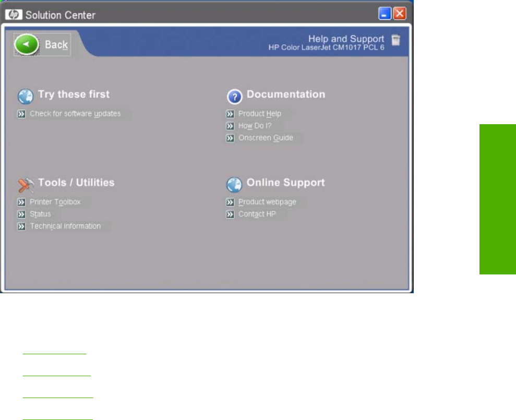Click arrow icon next to Printer Toolbox
Image resolution: width=516 pixels, height=420 pixels.
pyautogui.click(x=21, y=202)
